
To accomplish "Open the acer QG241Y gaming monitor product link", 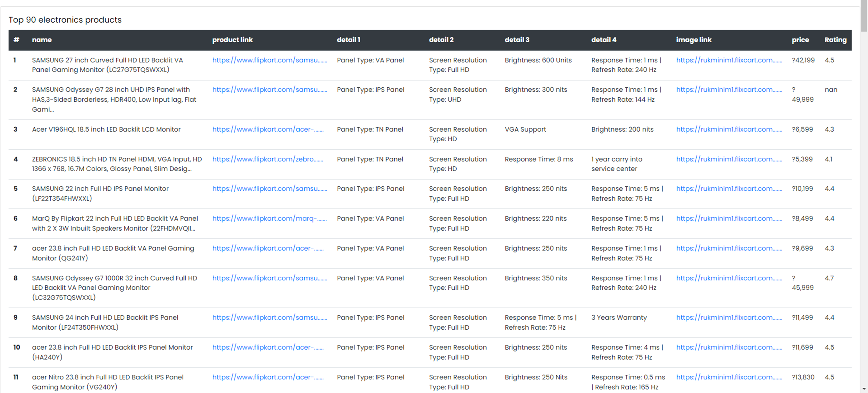I will click(x=268, y=248).
